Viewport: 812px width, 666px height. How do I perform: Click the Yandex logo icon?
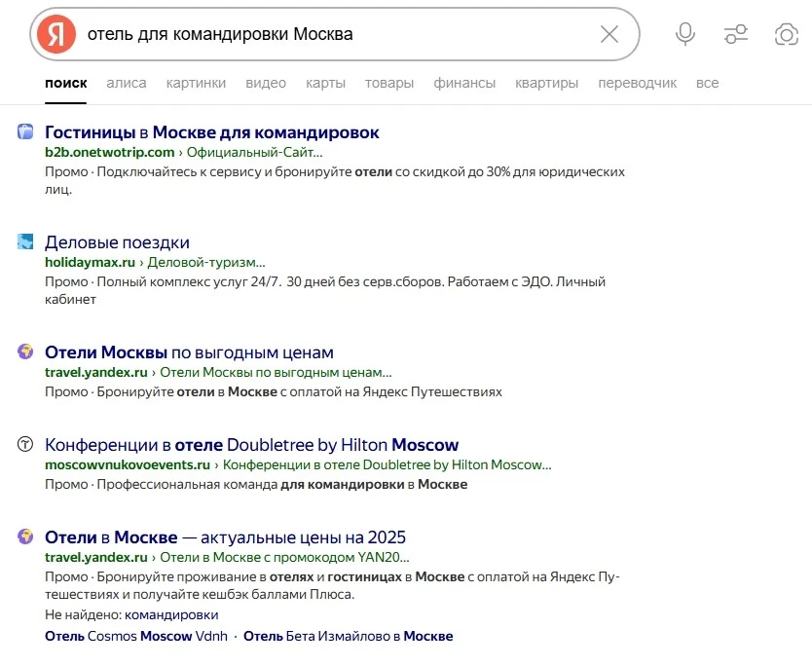pyautogui.click(x=56, y=35)
